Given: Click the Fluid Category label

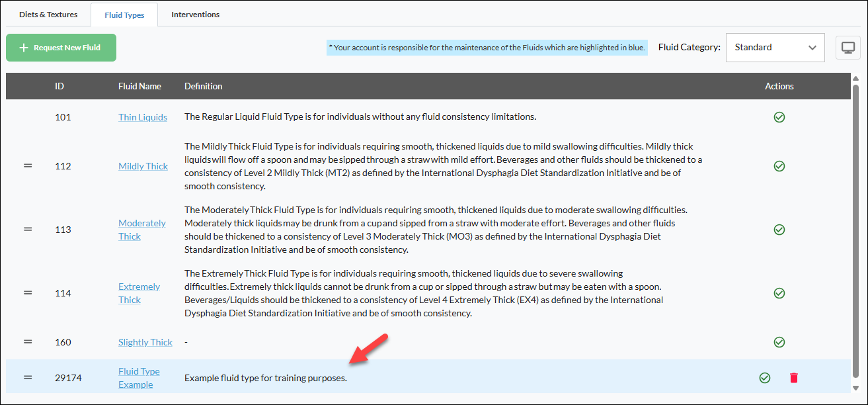Looking at the screenshot, I should tap(690, 48).
